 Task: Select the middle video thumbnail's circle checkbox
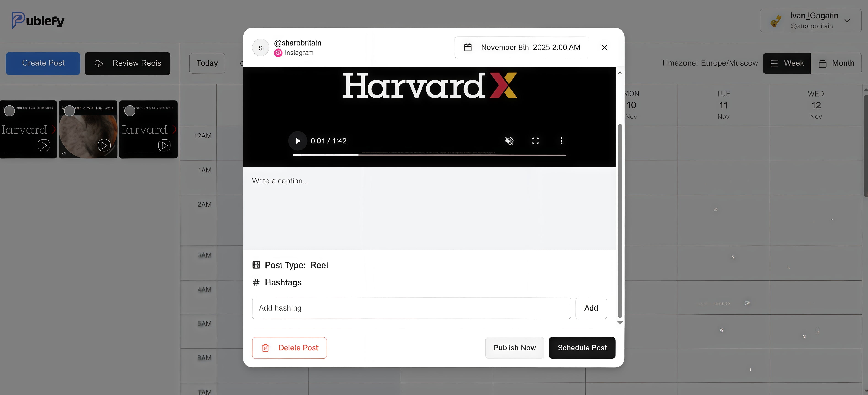point(69,111)
